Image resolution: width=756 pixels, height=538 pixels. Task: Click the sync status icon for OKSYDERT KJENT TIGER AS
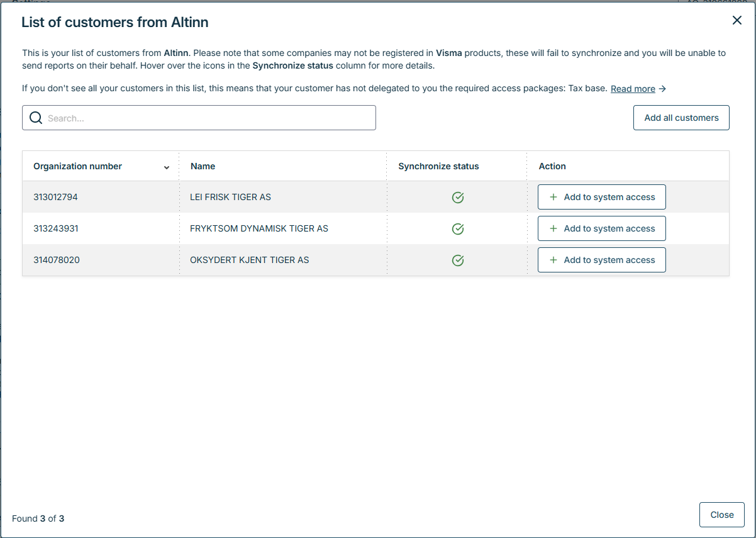(x=458, y=261)
